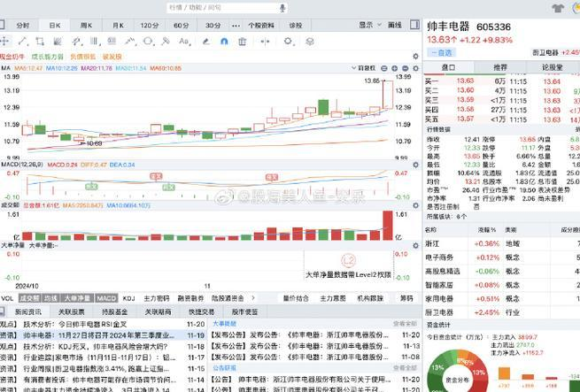Click the 自选 add-to-watchlist button

(442, 52)
